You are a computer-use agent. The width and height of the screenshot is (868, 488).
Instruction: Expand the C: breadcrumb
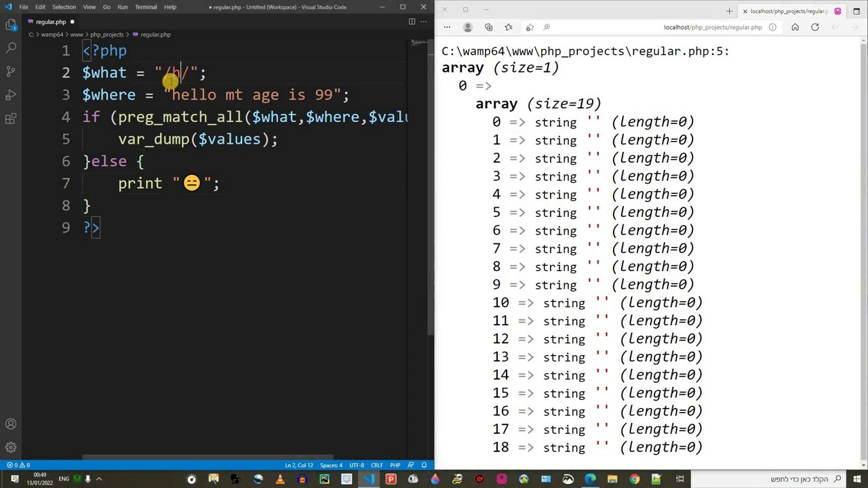click(31, 35)
